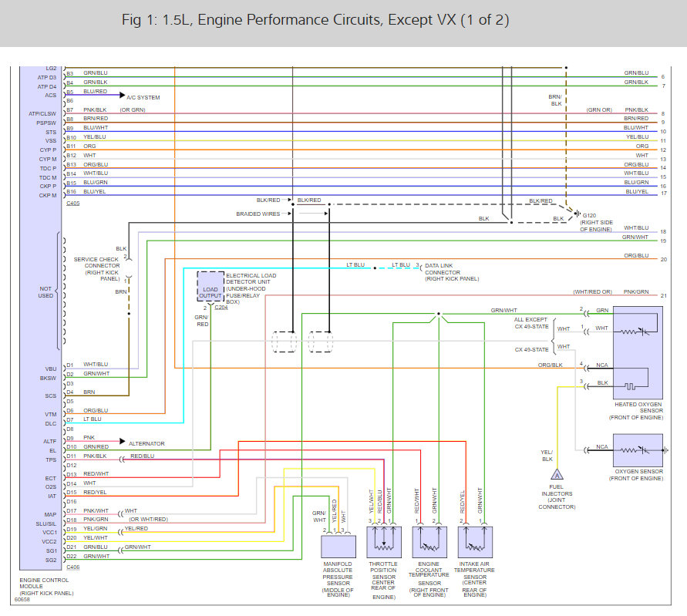
Task: Click the MAP sensor component box
Action: point(338,547)
